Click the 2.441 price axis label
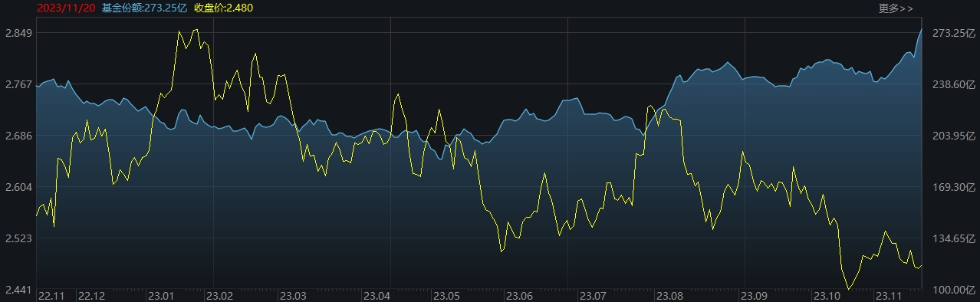The height and width of the screenshot is (302, 980). point(17,290)
